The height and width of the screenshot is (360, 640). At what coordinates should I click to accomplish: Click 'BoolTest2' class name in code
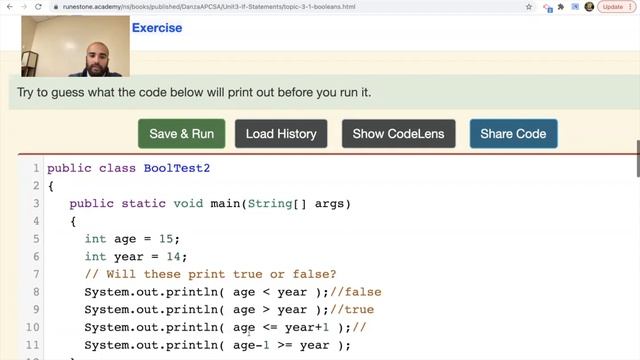pos(177,168)
